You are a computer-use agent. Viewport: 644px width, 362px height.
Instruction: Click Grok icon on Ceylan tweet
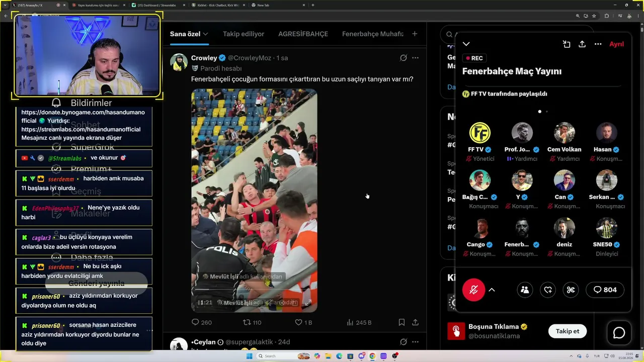tap(404, 342)
